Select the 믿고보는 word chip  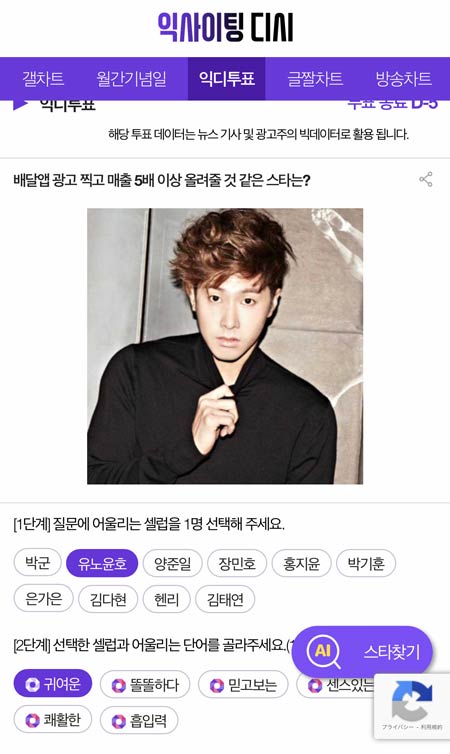243,684
